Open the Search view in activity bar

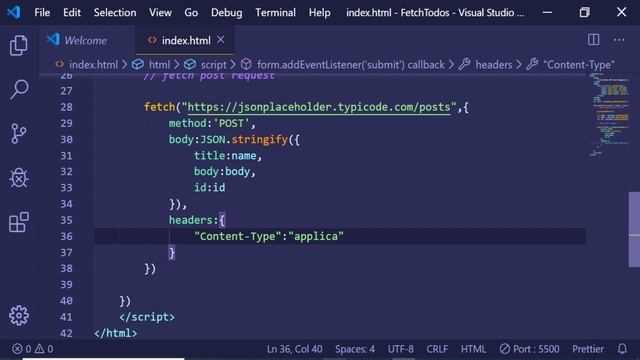pos(19,89)
